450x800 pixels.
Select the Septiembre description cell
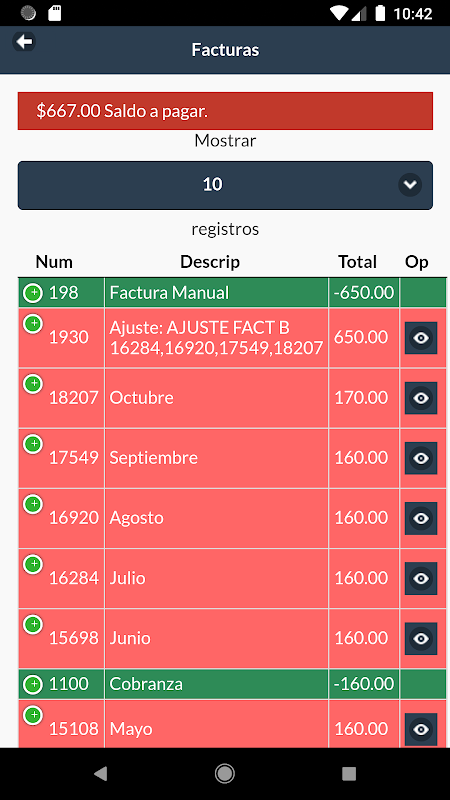coord(216,458)
